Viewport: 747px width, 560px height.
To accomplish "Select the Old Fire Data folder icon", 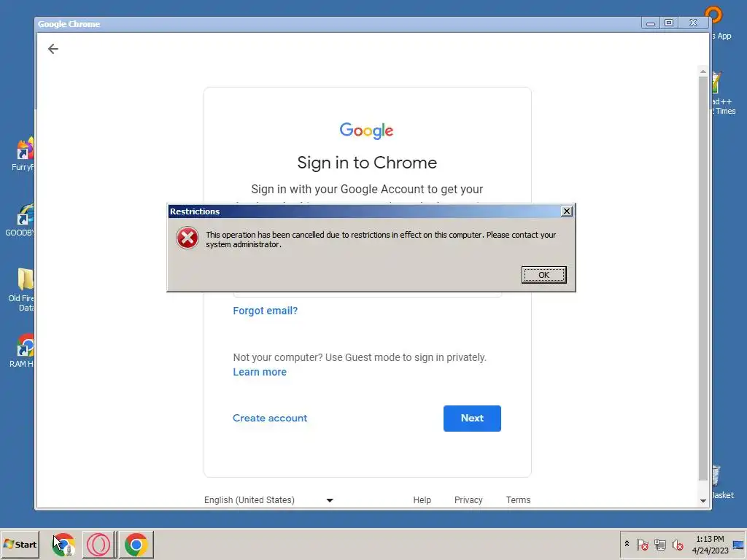I will click(22, 289).
